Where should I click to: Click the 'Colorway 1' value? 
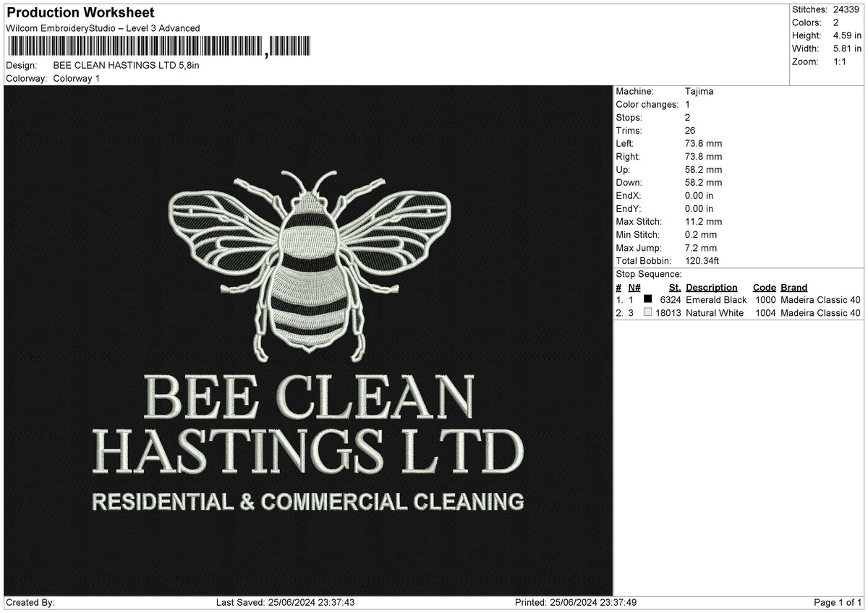tap(76, 78)
